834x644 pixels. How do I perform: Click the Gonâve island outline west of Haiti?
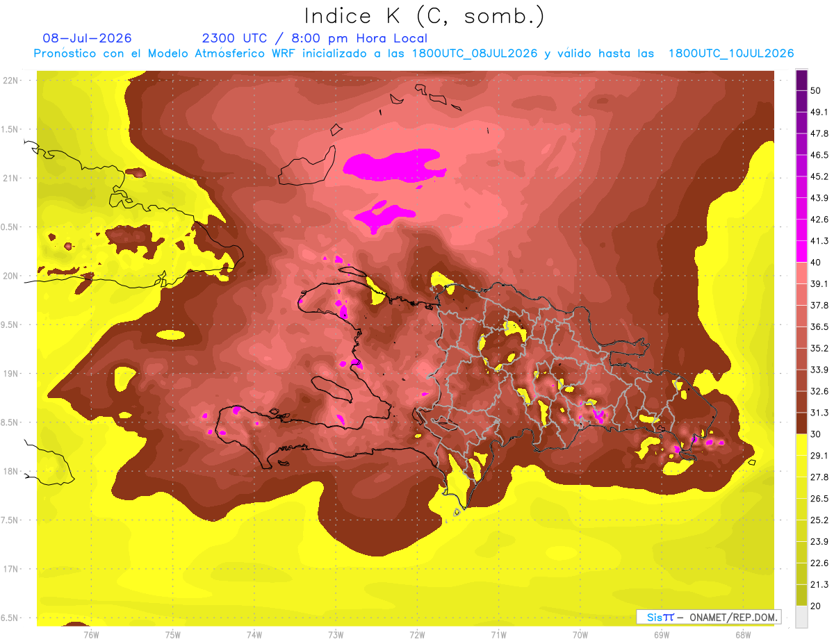(x=333, y=388)
